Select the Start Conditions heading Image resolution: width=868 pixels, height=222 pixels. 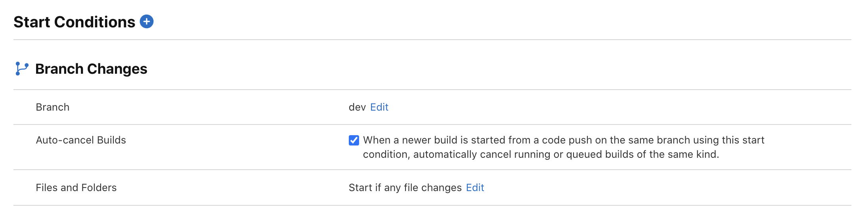coord(75,22)
